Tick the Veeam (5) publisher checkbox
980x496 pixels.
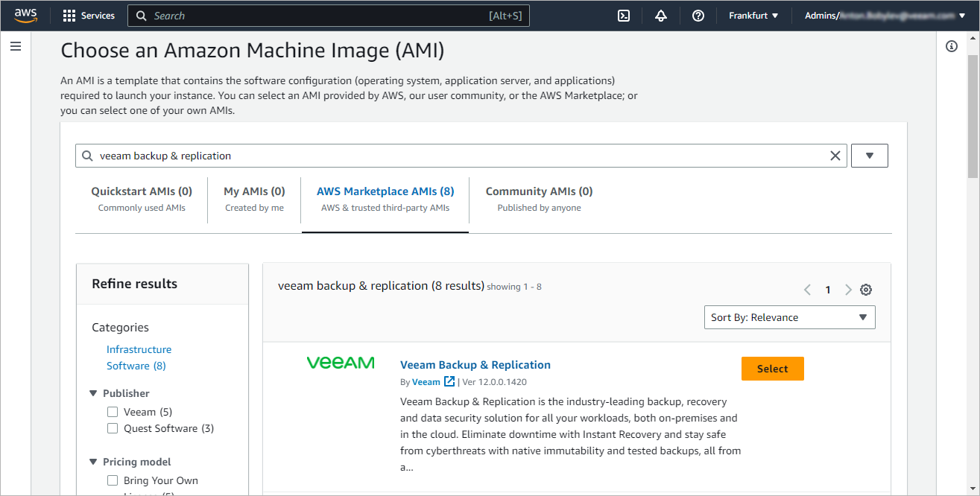tap(113, 412)
